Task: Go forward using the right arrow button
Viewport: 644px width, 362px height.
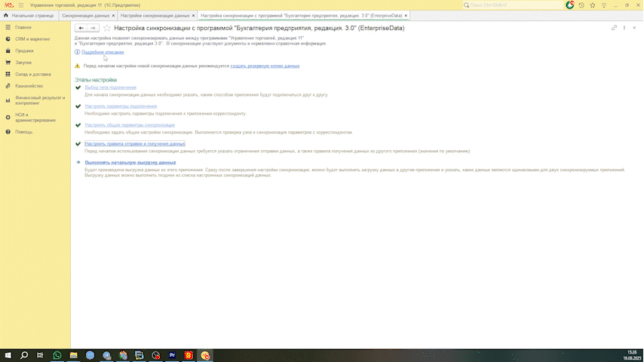Action: coord(94,28)
